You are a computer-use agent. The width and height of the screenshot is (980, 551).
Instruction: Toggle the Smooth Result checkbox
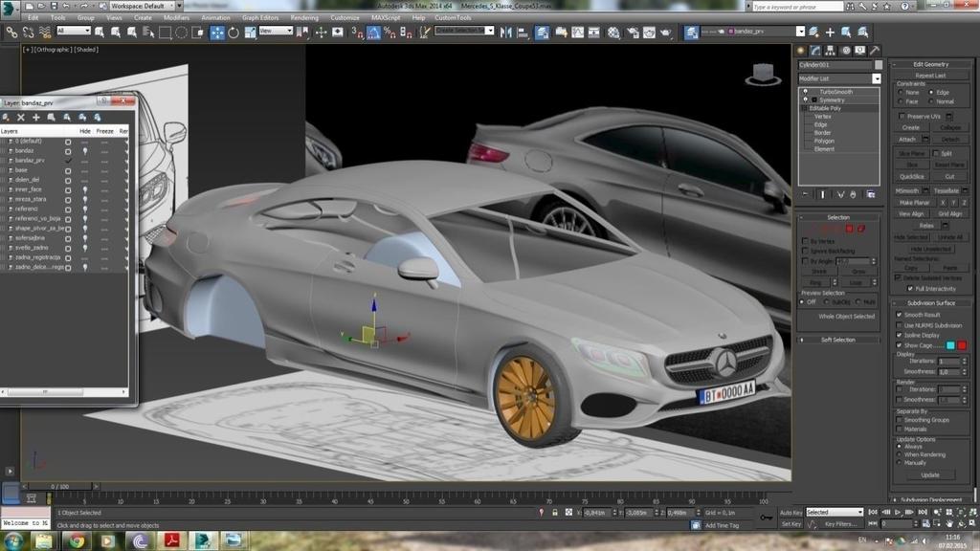point(900,315)
